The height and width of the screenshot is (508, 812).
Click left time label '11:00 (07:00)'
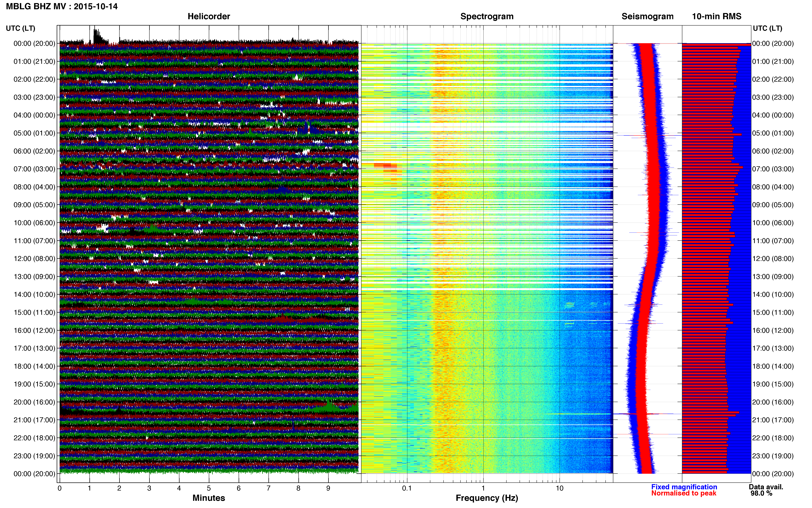click(34, 241)
